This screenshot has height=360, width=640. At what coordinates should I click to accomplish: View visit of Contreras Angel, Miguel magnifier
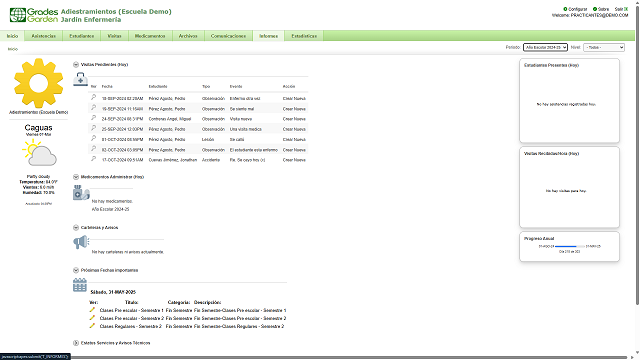(x=93, y=118)
